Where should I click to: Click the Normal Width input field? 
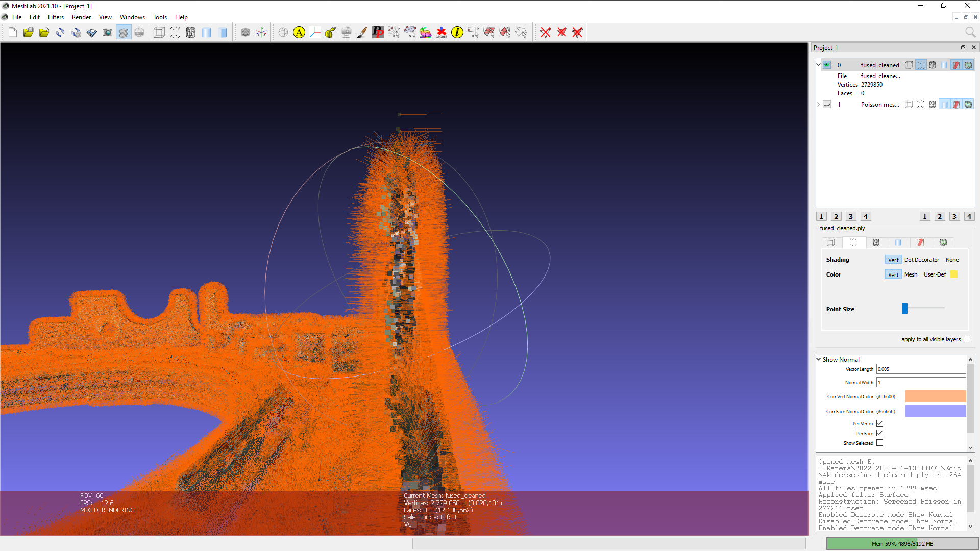[921, 382]
